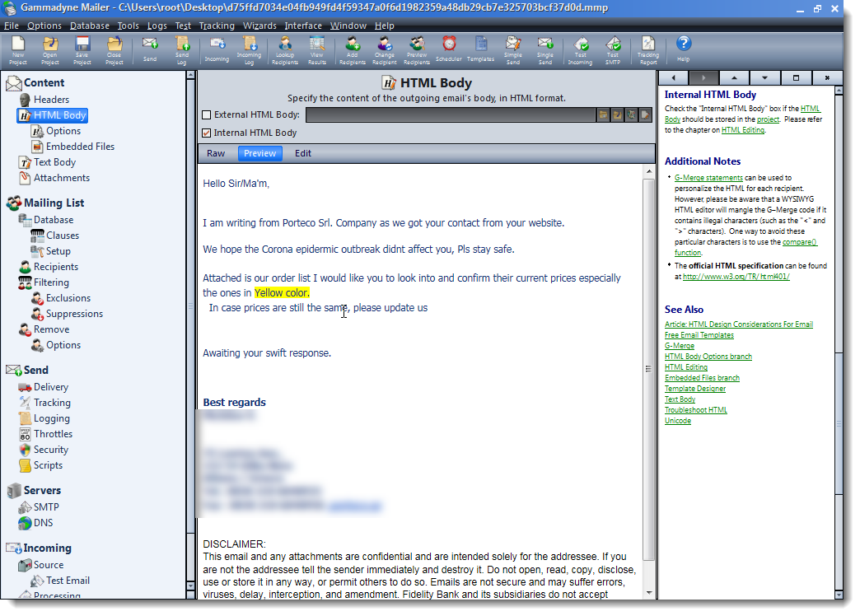
Task: Open the Logs menu
Action: point(157,26)
